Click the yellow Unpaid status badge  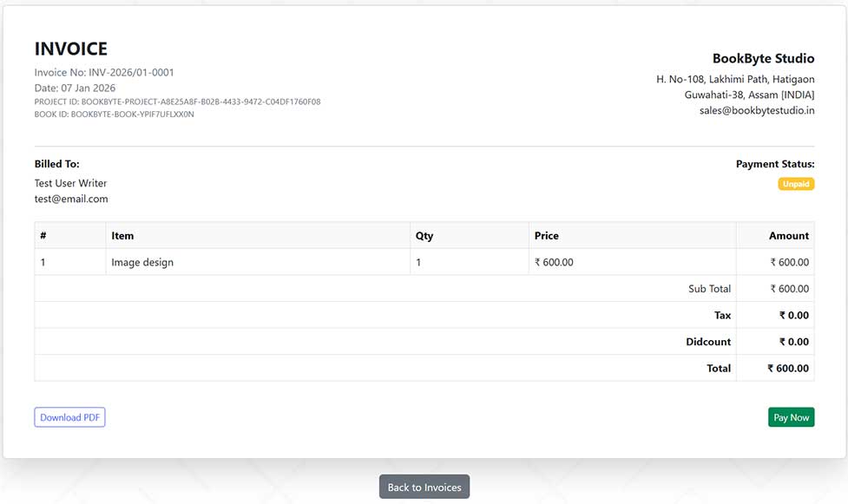795,184
